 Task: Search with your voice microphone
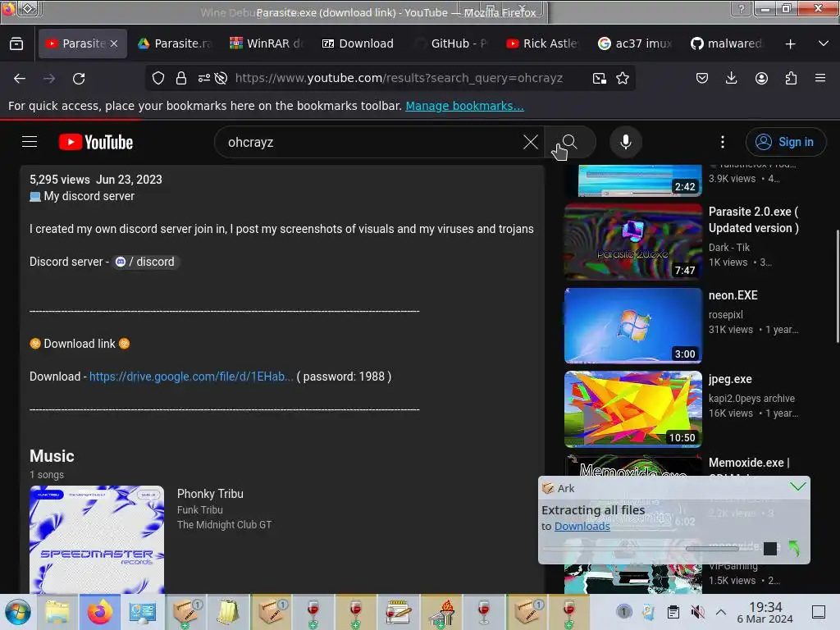tap(626, 142)
